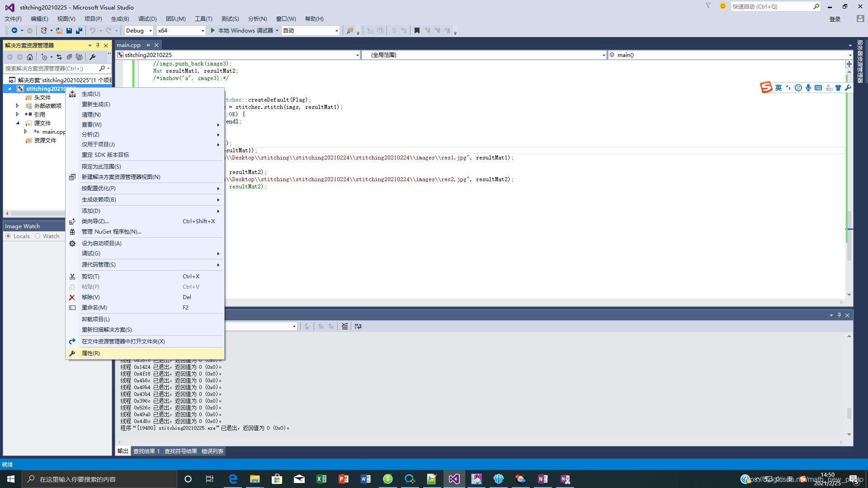The image size is (868, 488).
Task: Choose 属性(R) at the menu bottom
Action: (x=145, y=353)
